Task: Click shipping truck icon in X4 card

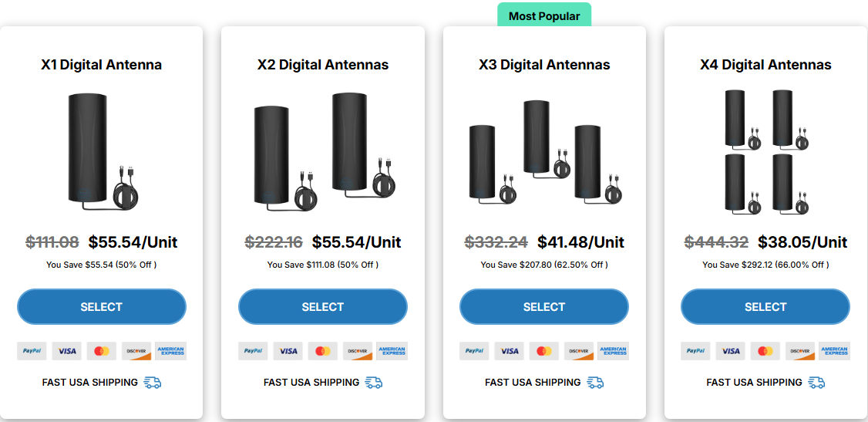Action: click(x=816, y=383)
